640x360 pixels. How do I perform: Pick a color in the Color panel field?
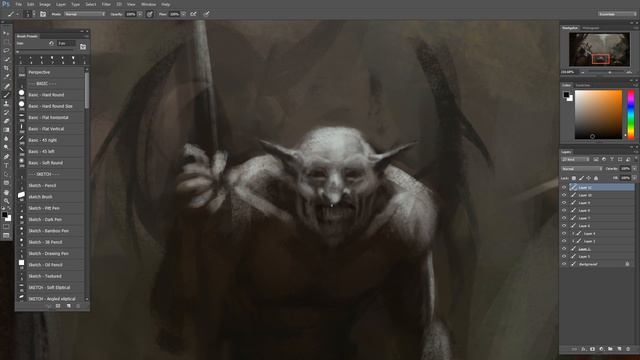click(598, 115)
